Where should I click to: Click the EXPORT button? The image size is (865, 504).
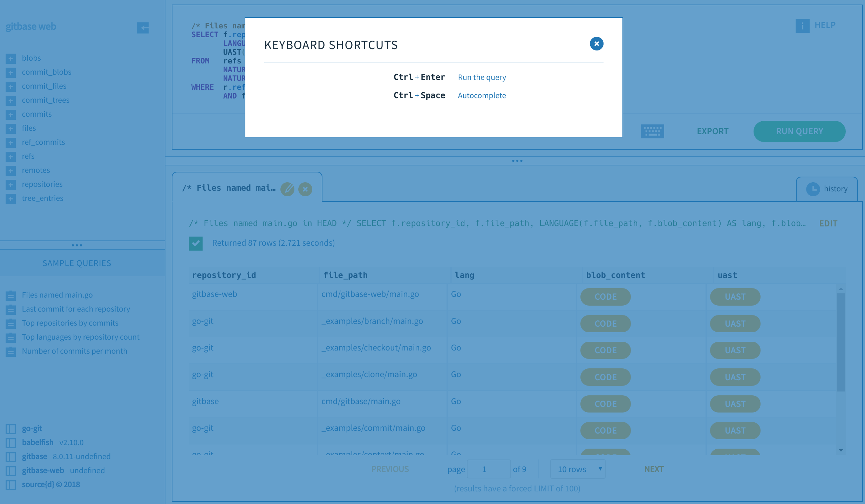712,131
